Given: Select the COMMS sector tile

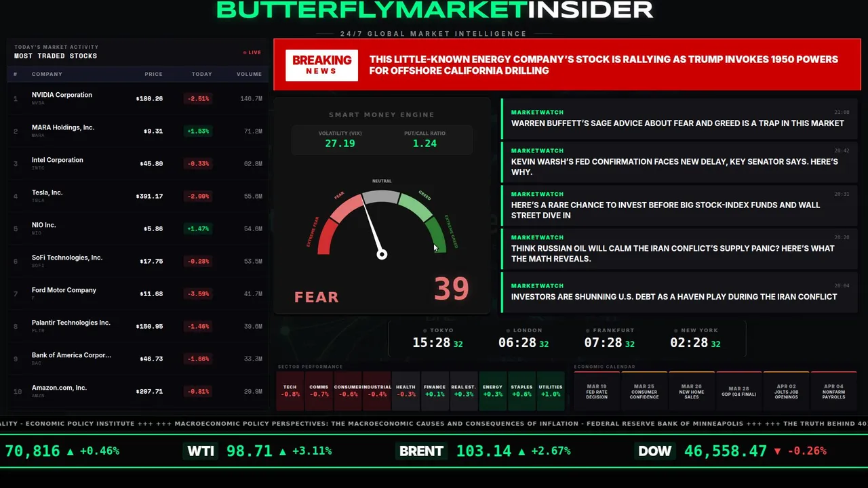Looking at the screenshot, I should 319,391.
